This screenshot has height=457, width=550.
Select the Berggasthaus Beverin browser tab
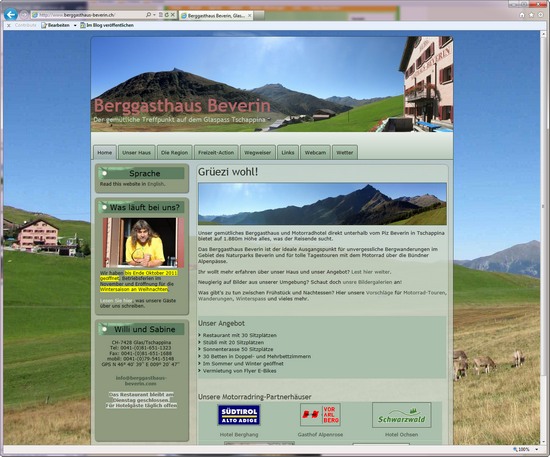pos(216,15)
